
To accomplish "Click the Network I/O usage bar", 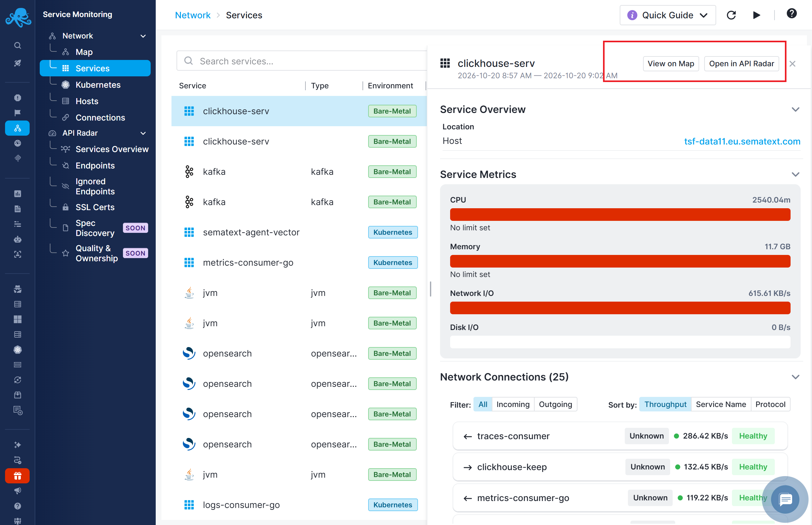I will point(620,308).
